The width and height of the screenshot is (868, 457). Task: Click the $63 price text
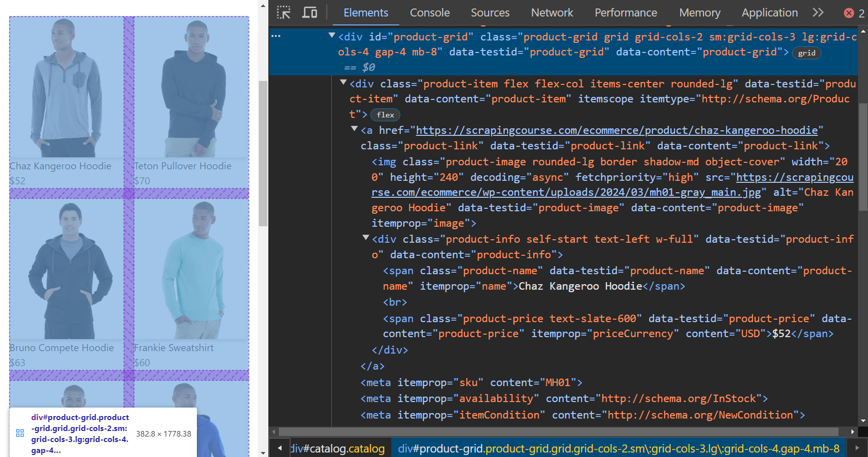[17, 362]
